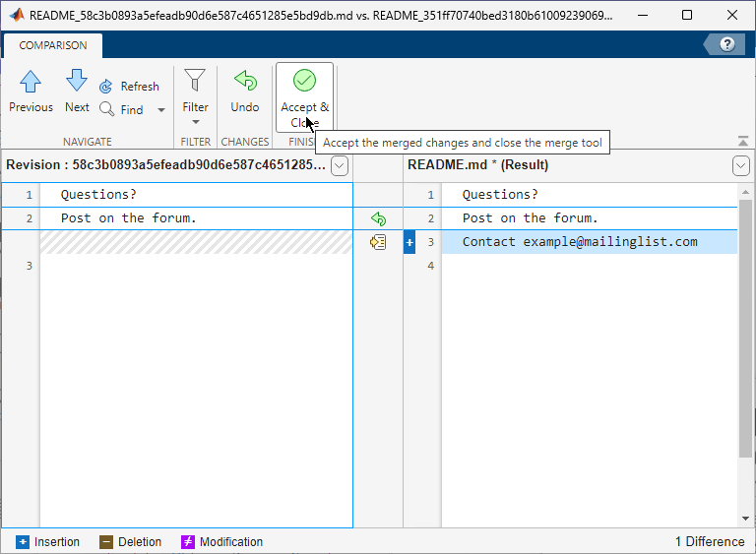Jump to the next difference
The height and width of the screenshot is (554, 756).
[77, 91]
